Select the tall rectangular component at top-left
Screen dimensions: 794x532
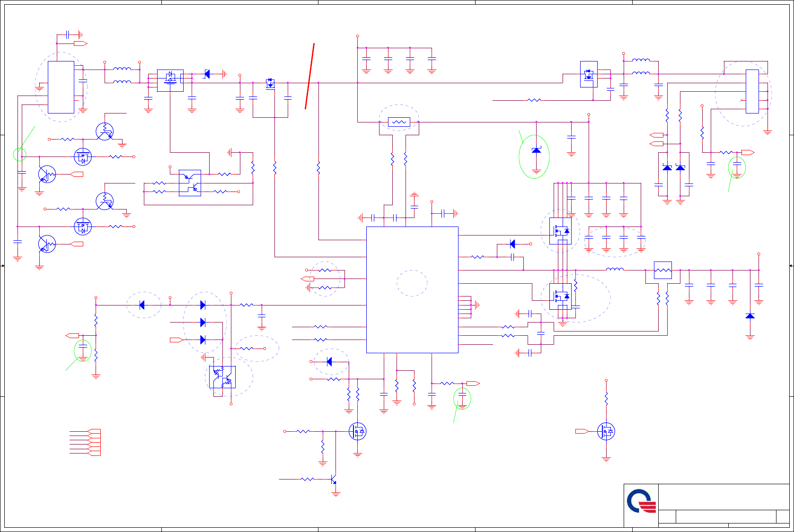[x=61, y=87]
